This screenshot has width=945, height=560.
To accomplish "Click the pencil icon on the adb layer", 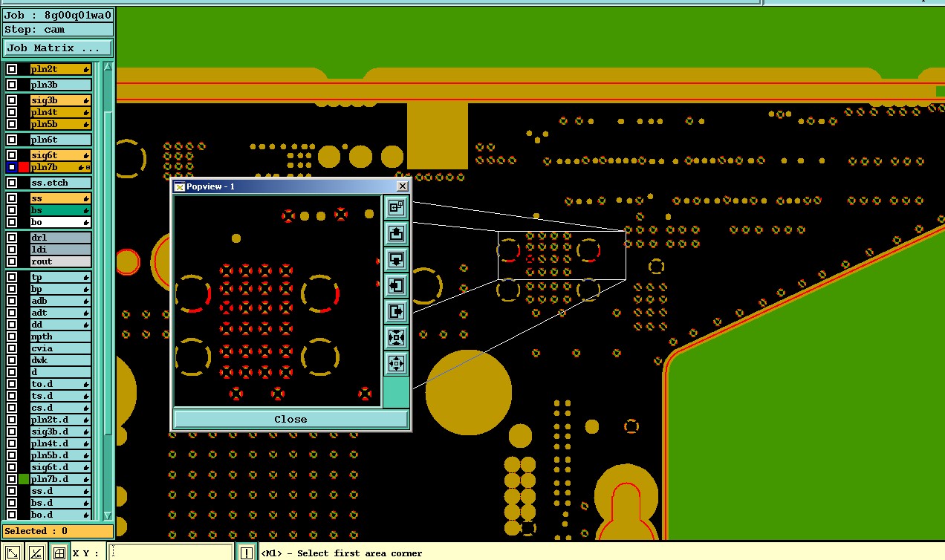I will [86, 301].
